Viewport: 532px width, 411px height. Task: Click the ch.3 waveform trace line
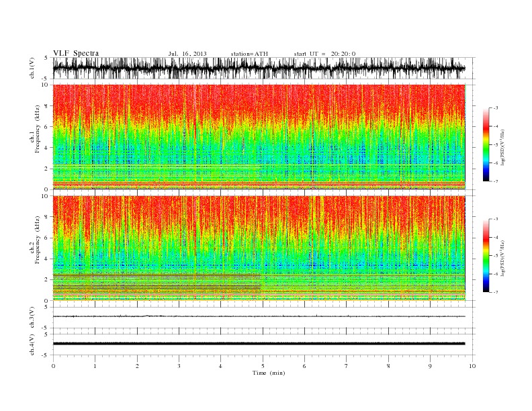click(x=259, y=316)
